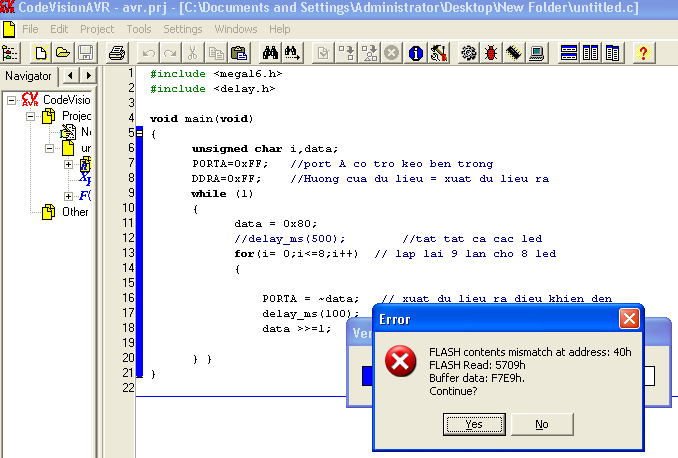Click the Find Next binoculars-arrow icon
The width and height of the screenshot is (678, 458).
coord(292,53)
